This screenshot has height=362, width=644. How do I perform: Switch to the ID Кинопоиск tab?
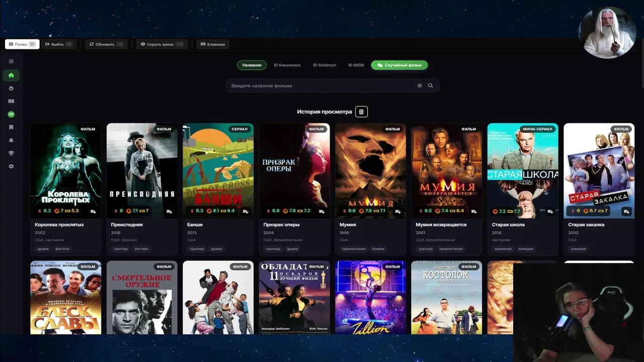point(287,65)
